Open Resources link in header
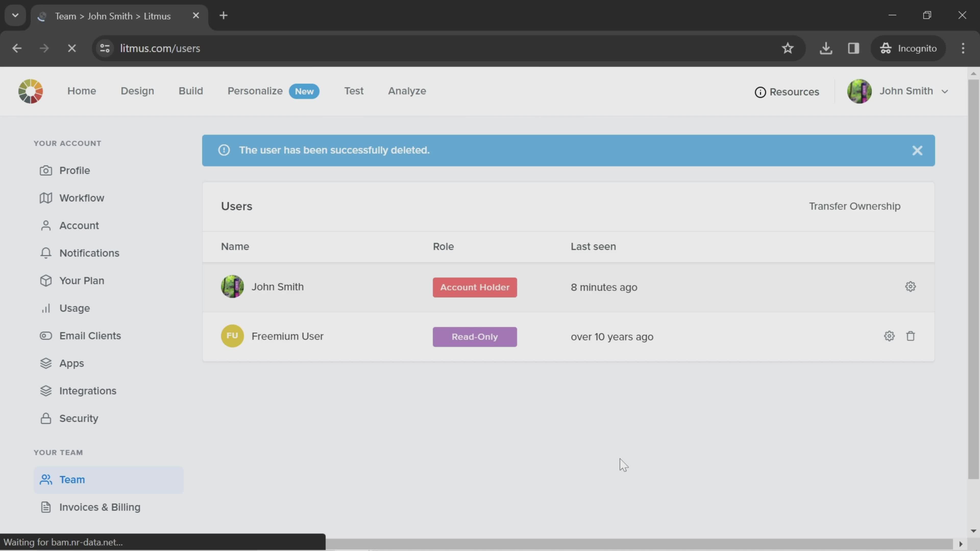 [x=787, y=92]
